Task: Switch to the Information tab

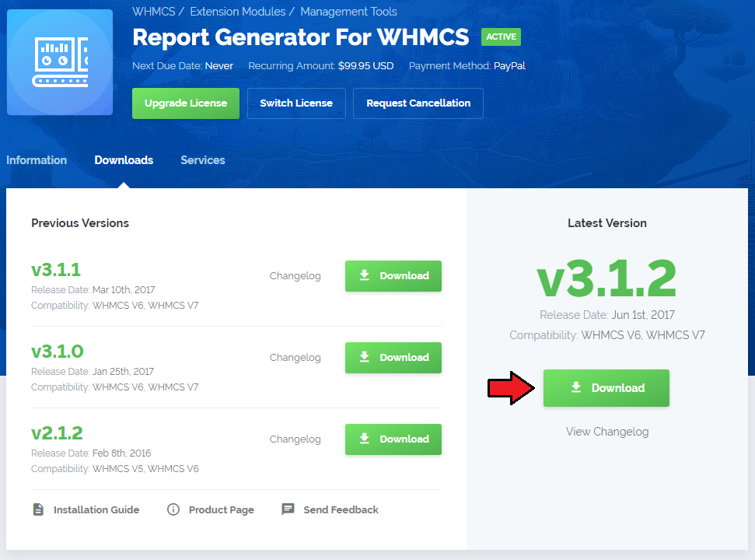Action: (x=37, y=160)
